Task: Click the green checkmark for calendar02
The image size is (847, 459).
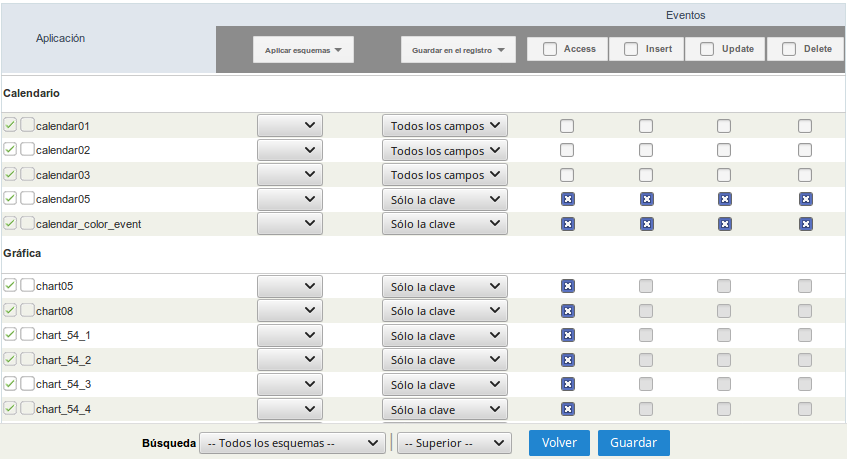Action: (x=10, y=149)
